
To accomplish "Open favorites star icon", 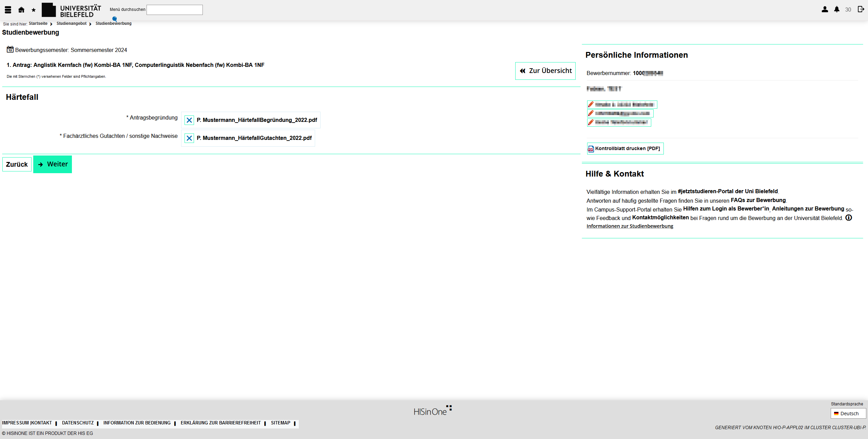I will pyautogui.click(x=34, y=10).
